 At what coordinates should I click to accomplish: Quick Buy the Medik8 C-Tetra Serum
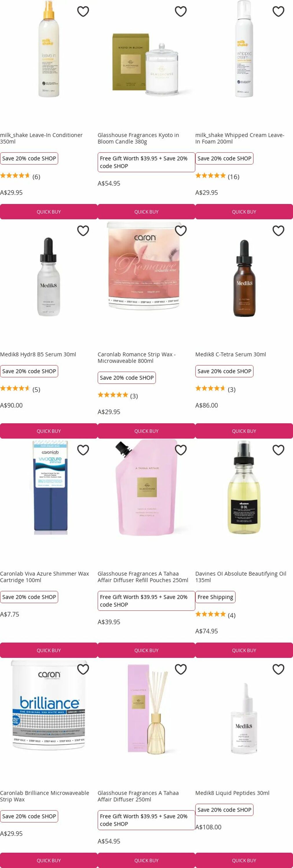(x=244, y=431)
